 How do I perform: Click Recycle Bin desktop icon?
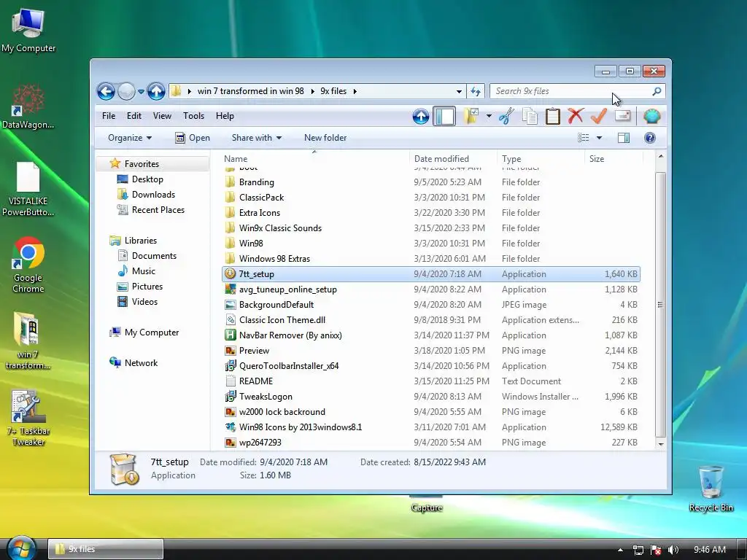tap(711, 488)
